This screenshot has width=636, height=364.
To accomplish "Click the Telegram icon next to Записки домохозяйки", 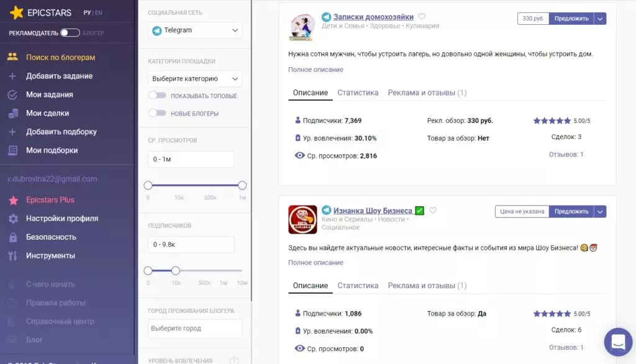I will pyautogui.click(x=326, y=17).
